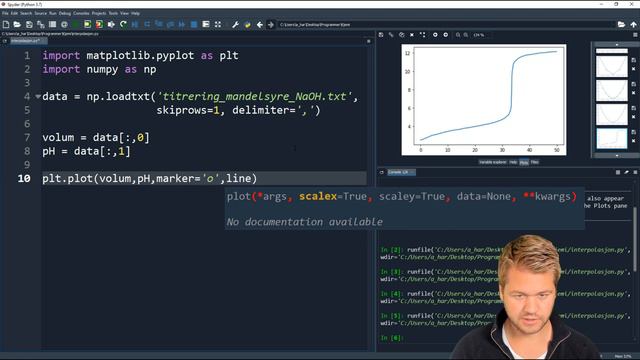Open the Consoles menu
The width and height of the screenshot is (640, 360).
[x=81, y=13]
